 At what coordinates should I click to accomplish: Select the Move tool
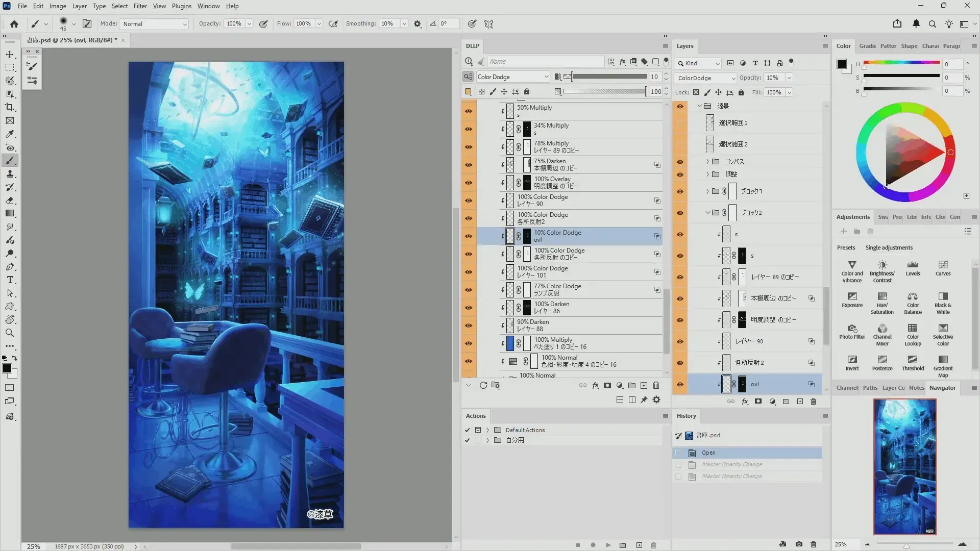click(10, 54)
